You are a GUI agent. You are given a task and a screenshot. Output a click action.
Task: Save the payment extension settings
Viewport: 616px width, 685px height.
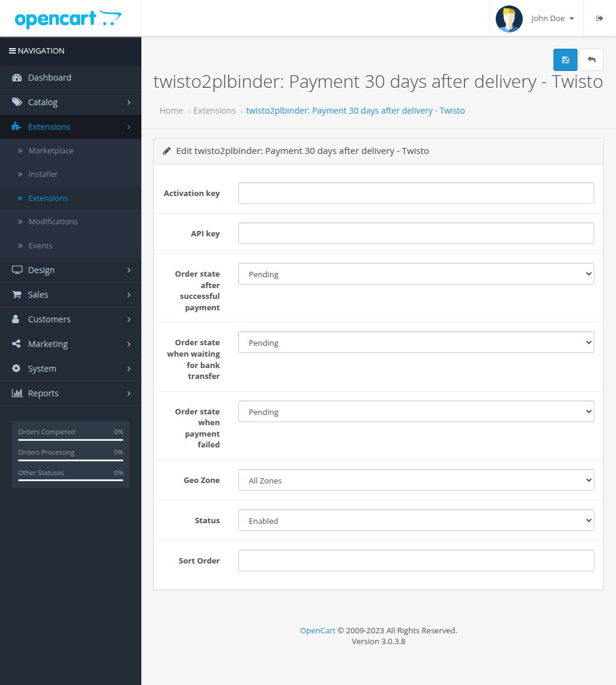pos(564,60)
